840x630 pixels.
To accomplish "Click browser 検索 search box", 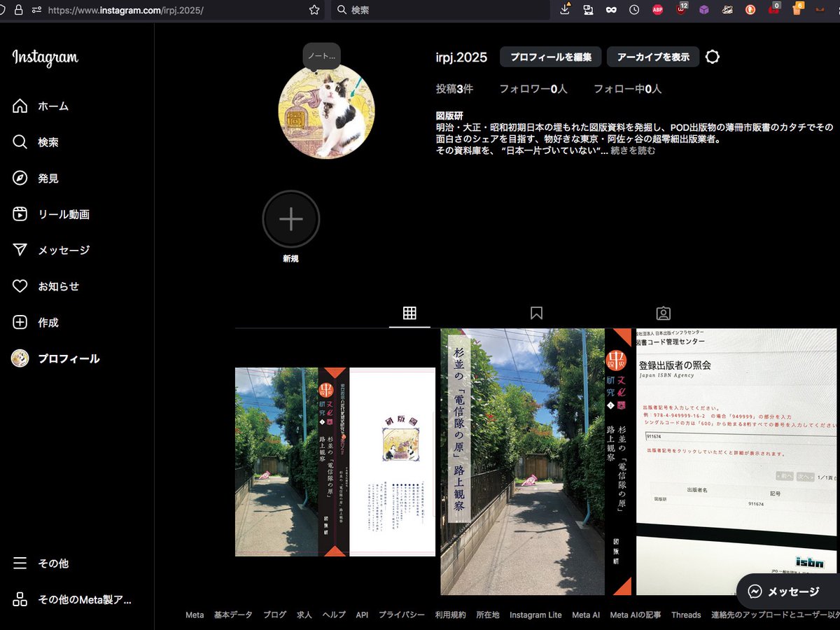I will point(440,10).
